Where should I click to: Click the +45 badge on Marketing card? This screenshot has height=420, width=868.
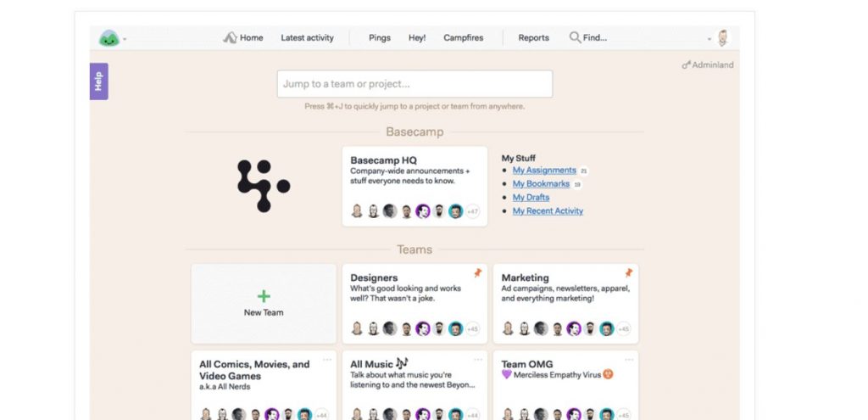pyautogui.click(x=623, y=328)
